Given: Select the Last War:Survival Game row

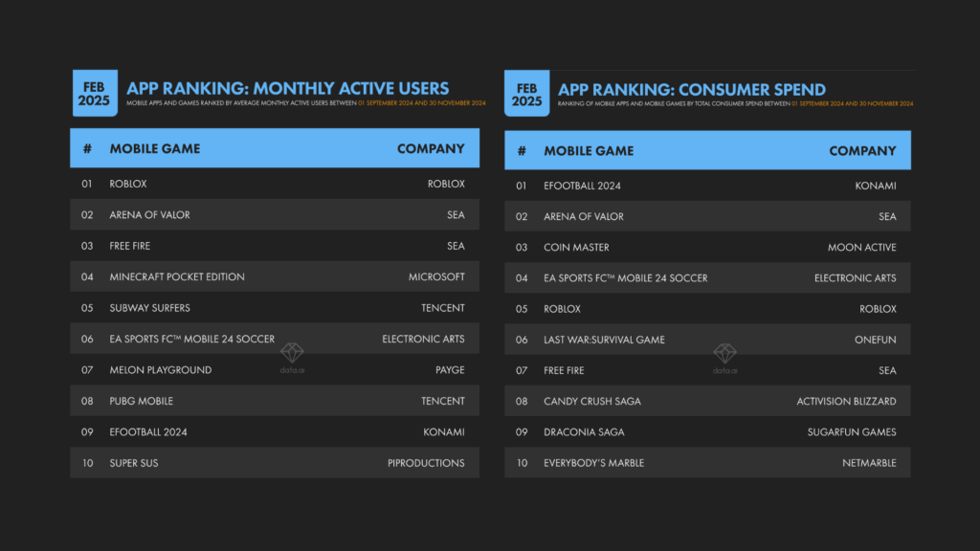Looking at the screenshot, I should coord(707,340).
